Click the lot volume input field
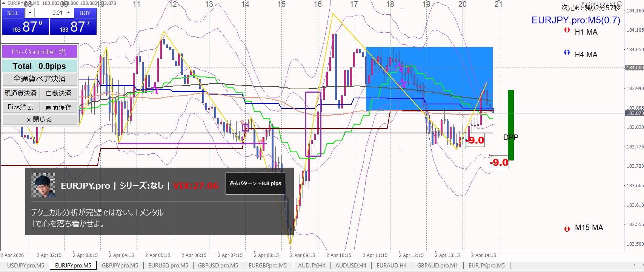 (x=49, y=13)
